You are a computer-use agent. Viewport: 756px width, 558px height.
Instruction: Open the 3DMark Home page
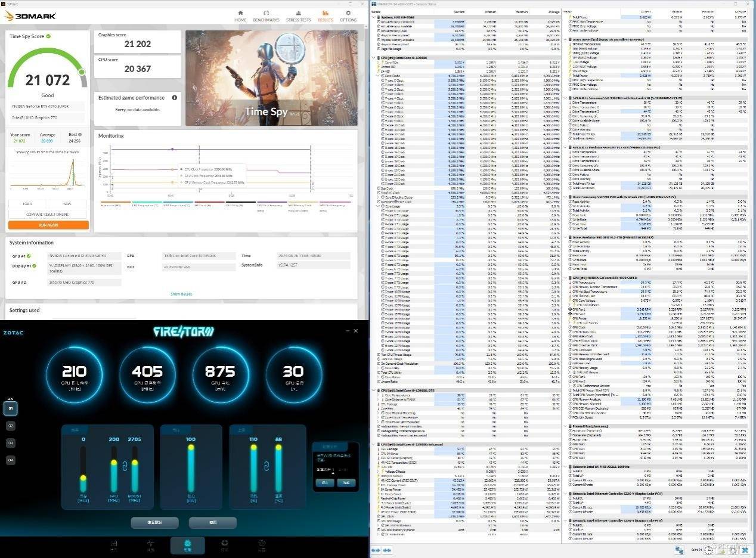point(240,15)
